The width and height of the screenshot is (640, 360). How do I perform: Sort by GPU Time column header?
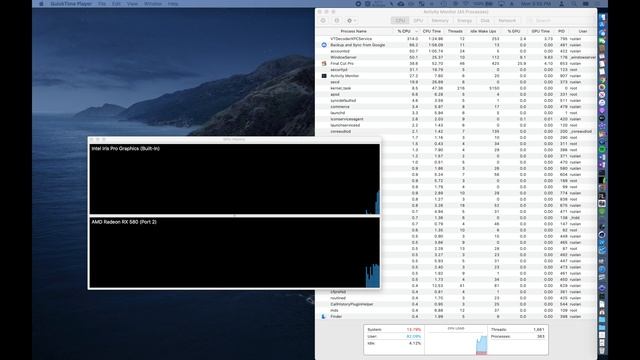tap(540, 31)
